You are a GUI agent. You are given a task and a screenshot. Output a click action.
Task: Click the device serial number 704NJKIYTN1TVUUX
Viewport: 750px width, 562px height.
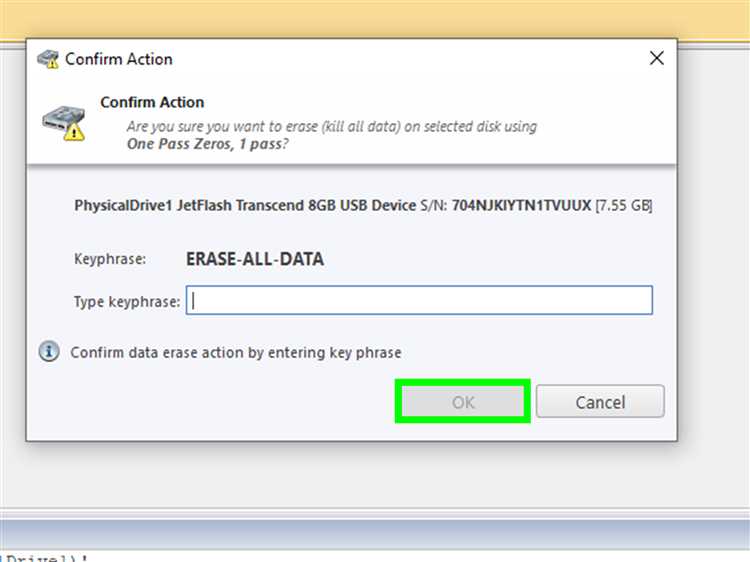[521, 206]
